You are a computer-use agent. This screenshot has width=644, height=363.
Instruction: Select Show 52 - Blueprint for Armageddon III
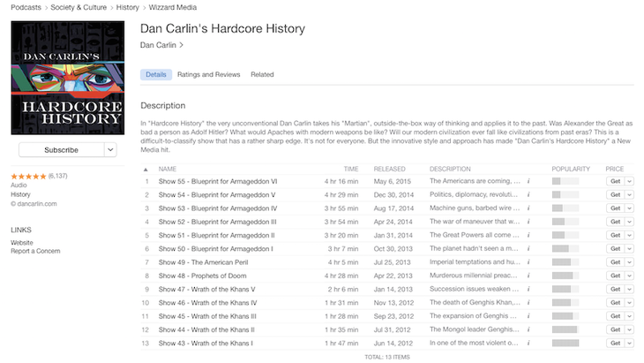click(x=218, y=222)
